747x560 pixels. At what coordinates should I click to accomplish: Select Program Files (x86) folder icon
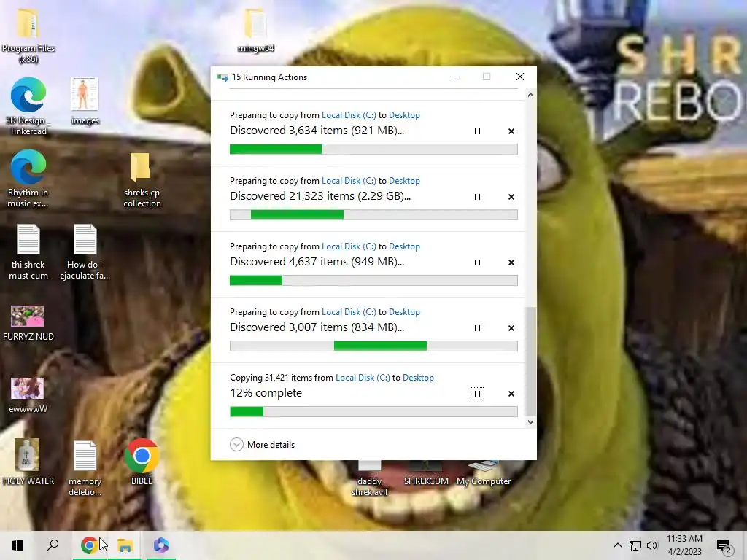tap(28, 36)
